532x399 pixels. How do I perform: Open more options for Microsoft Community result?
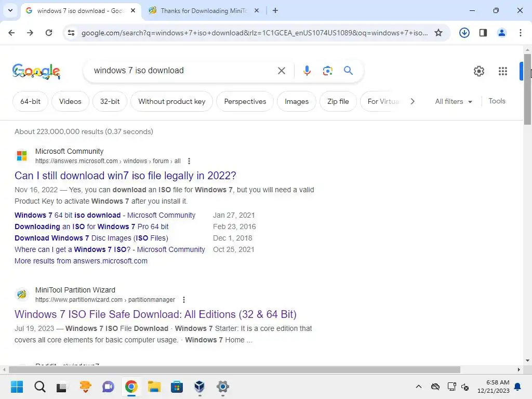[x=189, y=161]
